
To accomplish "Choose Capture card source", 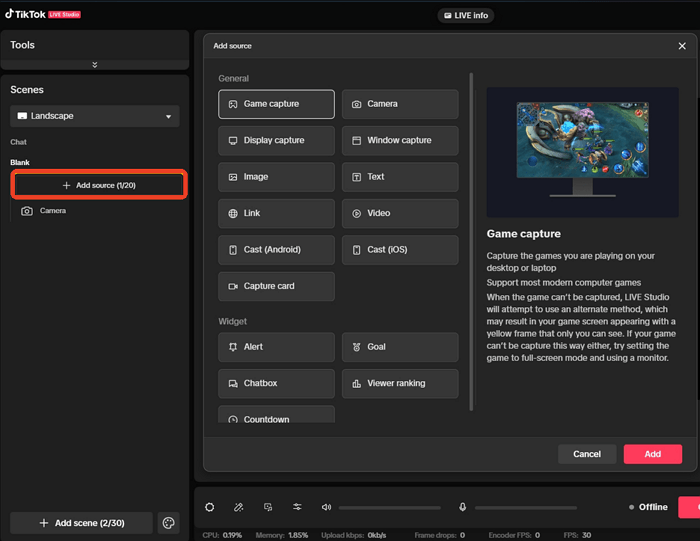I will point(276,286).
